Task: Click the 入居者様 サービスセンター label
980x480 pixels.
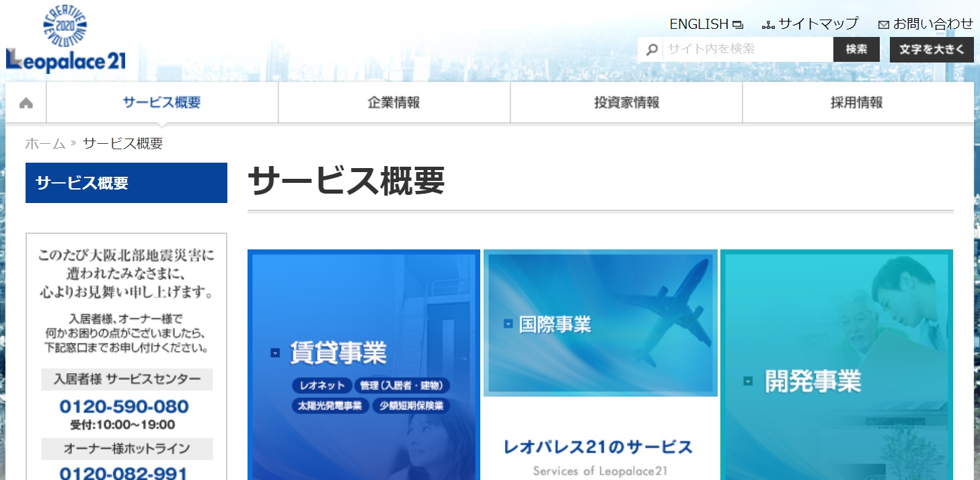Action: 127,379
